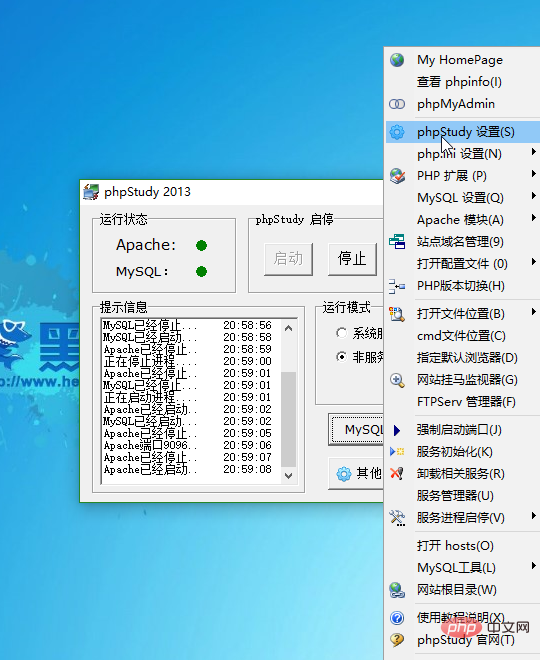Screen dimensions: 540x660
Task: Click the website root directory icon
Action: pyautogui.click(x=397, y=590)
